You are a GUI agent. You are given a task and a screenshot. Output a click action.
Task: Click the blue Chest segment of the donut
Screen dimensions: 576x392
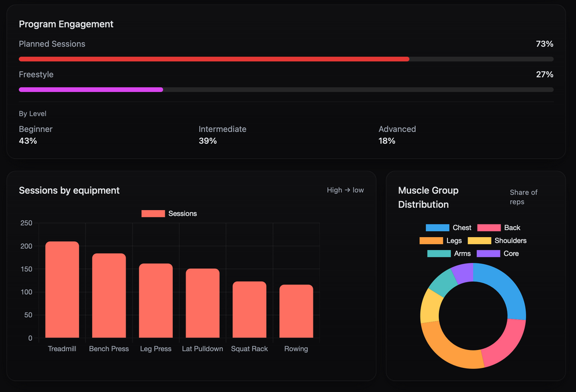(507, 287)
